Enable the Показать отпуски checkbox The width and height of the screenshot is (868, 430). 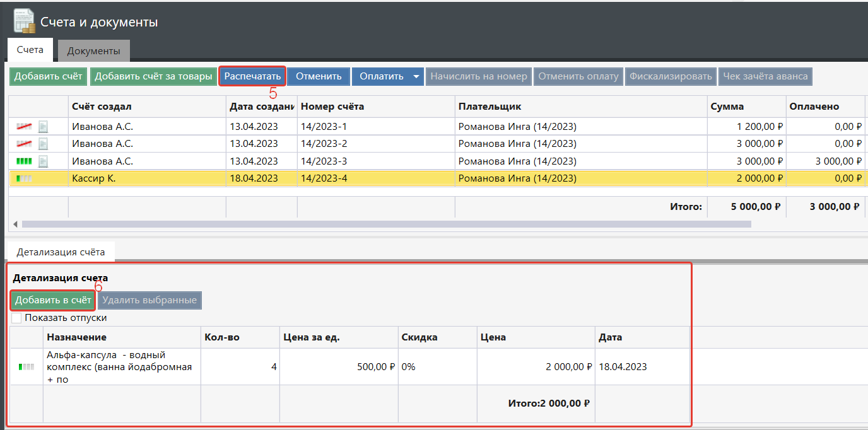(x=16, y=318)
